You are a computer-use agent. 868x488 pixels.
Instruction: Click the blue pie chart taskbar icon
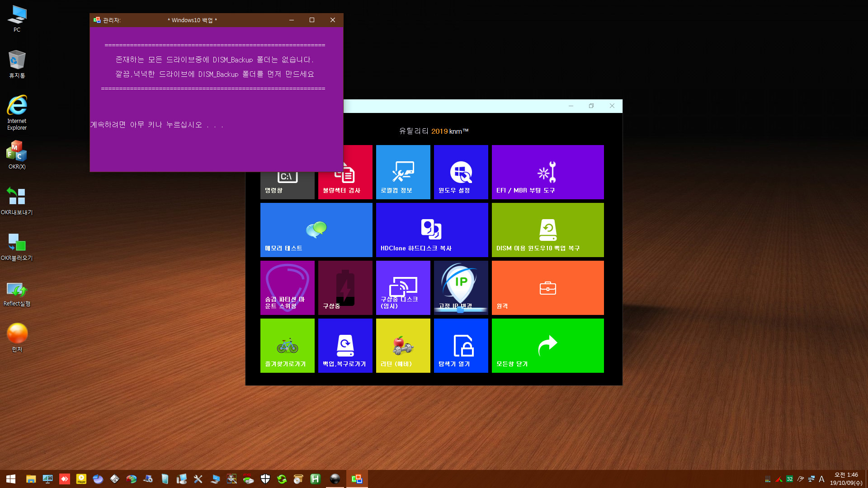pyautogui.click(x=98, y=479)
